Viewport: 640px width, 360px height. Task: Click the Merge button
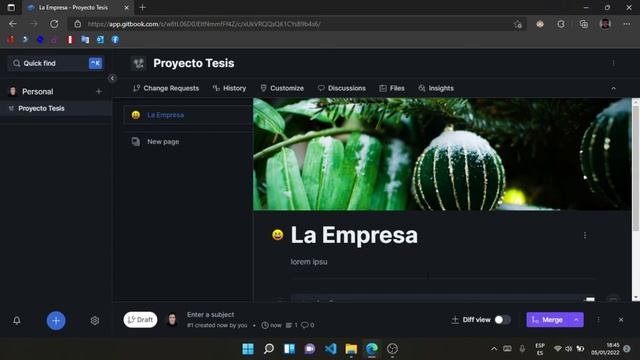(548, 320)
